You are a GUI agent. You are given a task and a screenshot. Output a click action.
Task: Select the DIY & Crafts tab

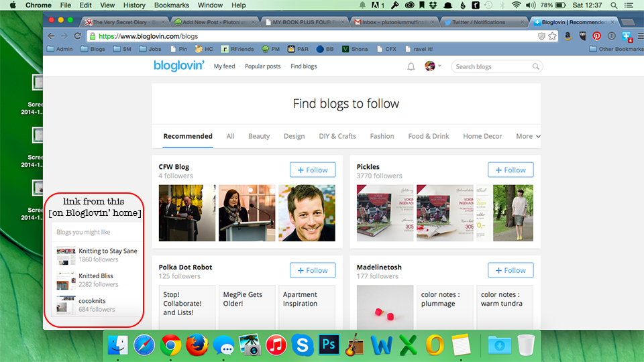[x=337, y=136]
